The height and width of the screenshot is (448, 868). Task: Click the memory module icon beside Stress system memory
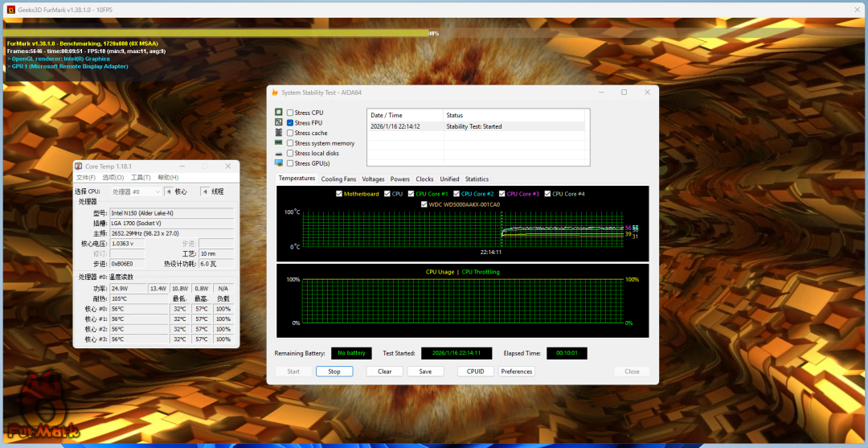279,143
